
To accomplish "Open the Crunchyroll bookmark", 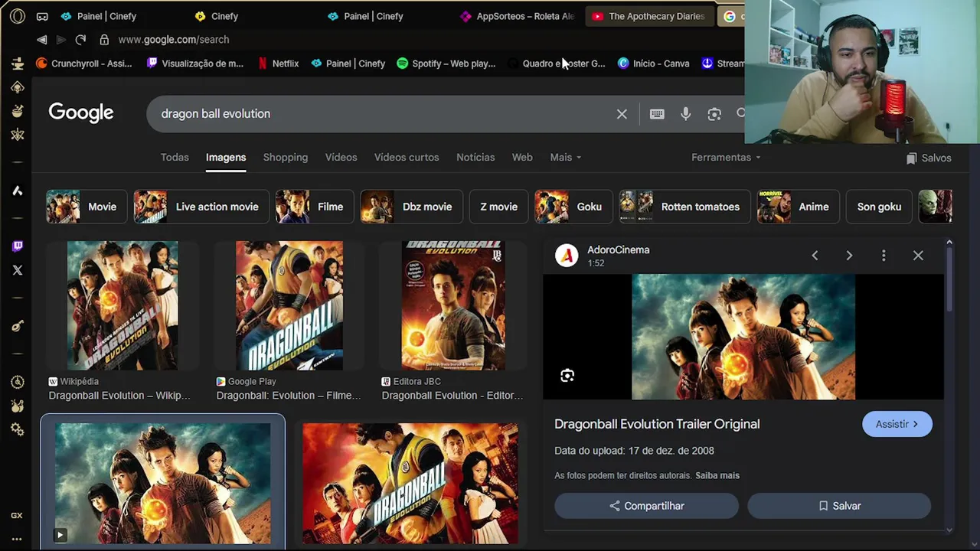I will [x=84, y=64].
